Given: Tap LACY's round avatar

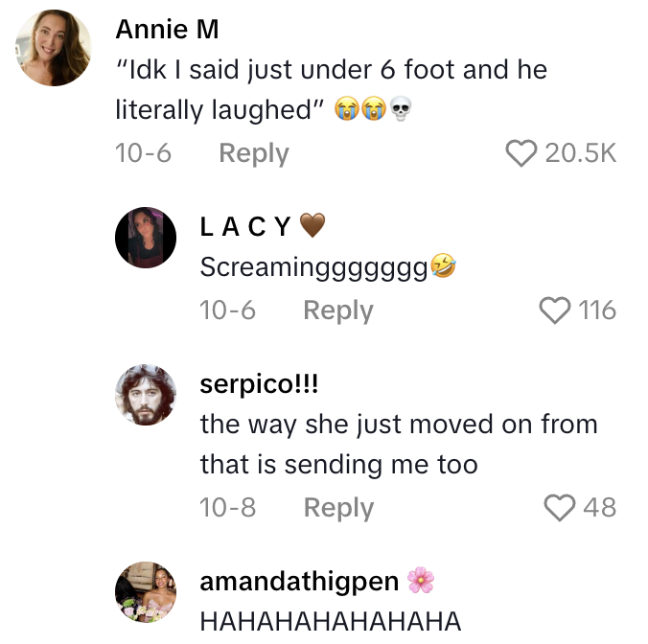Looking at the screenshot, I should coord(146,236).
